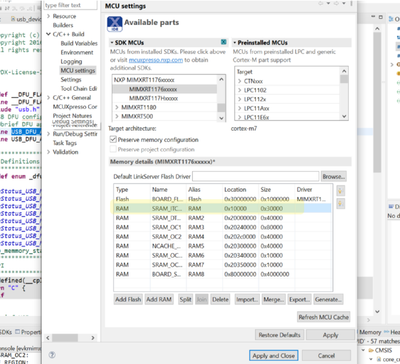Minimize the background IDE editor pane

coord(372,17)
